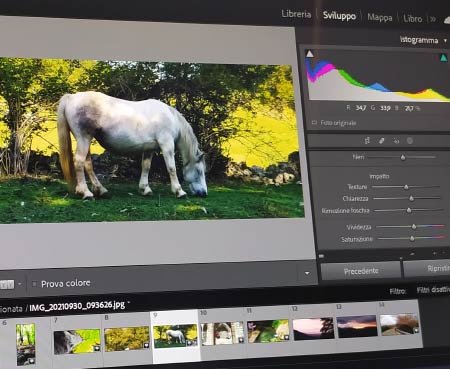This screenshot has height=369, width=450.
Task: Select the Healing brush tool icon
Action: pos(382,141)
